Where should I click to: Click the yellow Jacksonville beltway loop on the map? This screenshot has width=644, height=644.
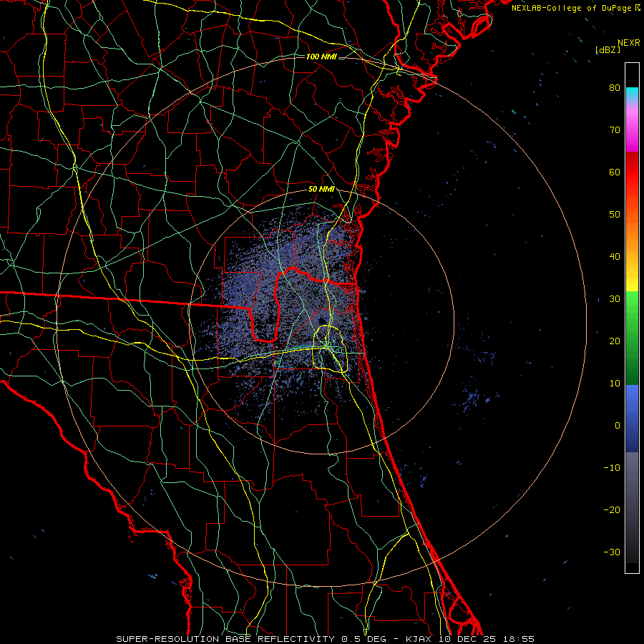[330, 348]
